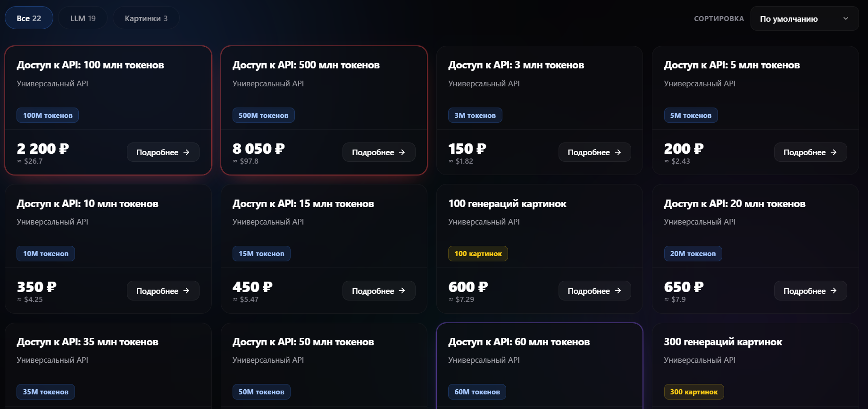
Task: Open 'Доступ к API: 35 млн токенов' title
Action: click(87, 342)
